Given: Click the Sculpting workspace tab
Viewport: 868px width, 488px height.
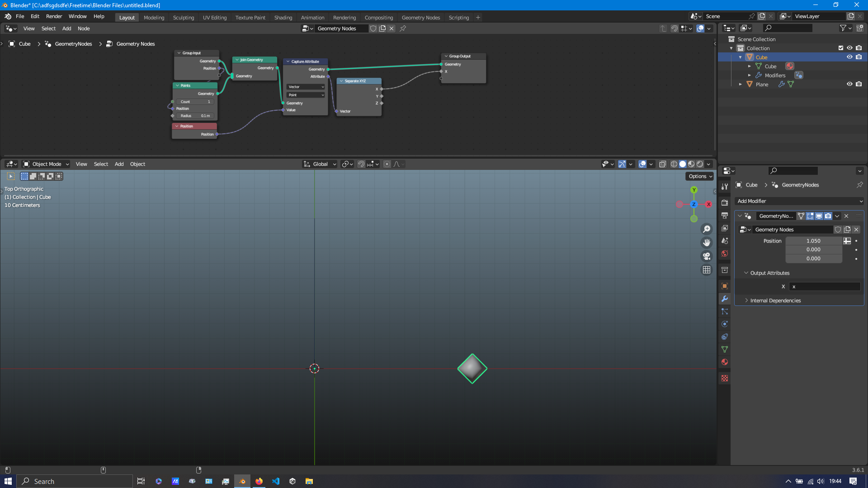Looking at the screenshot, I should 183,17.
